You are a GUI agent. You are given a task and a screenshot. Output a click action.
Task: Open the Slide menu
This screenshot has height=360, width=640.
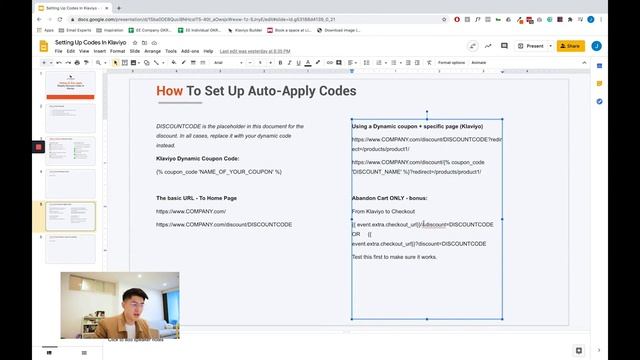click(x=135, y=51)
